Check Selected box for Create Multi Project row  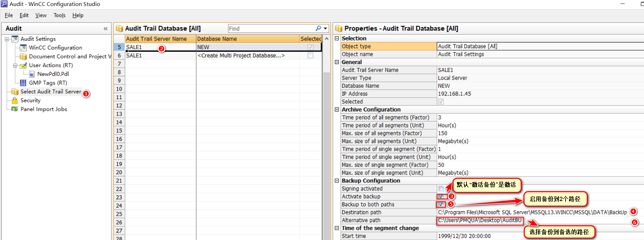point(310,56)
